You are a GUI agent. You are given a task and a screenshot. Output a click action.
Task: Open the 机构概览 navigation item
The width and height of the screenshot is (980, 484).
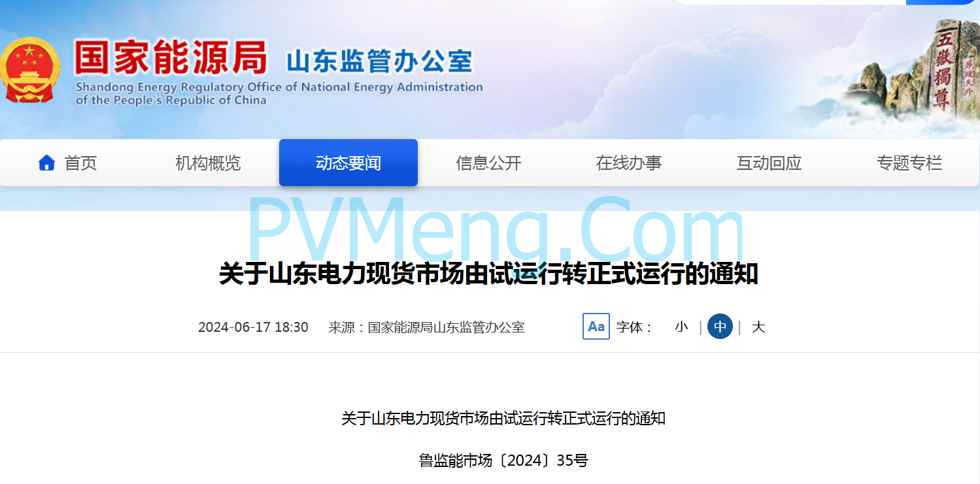click(x=208, y=163)
